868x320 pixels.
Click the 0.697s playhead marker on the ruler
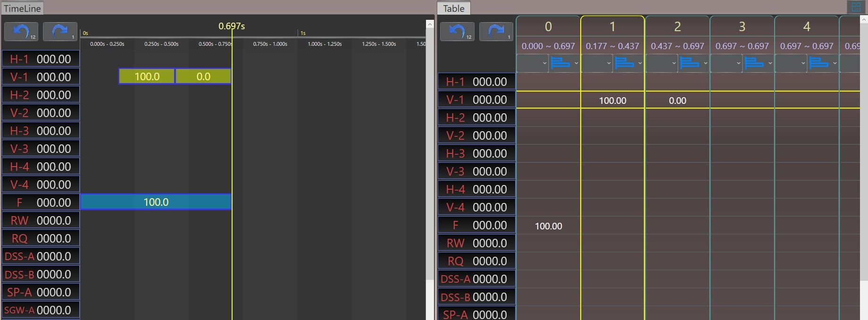pyautogui.click(x=232, y=26)
